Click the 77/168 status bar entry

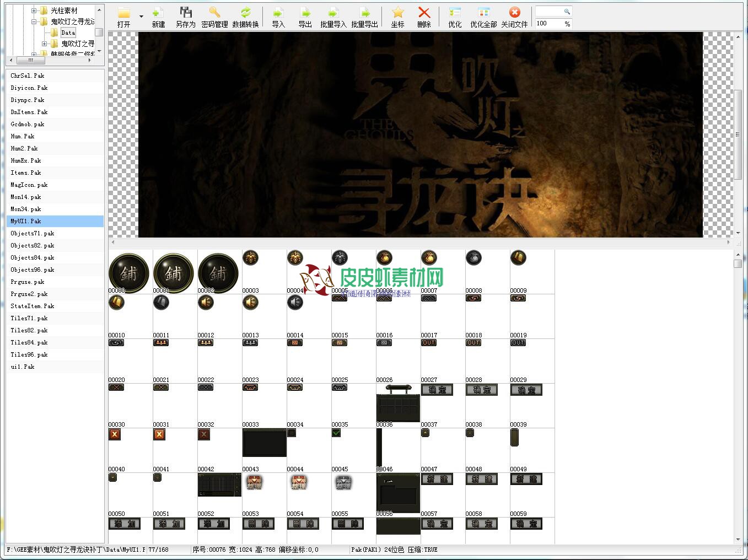tap(158, 550)
